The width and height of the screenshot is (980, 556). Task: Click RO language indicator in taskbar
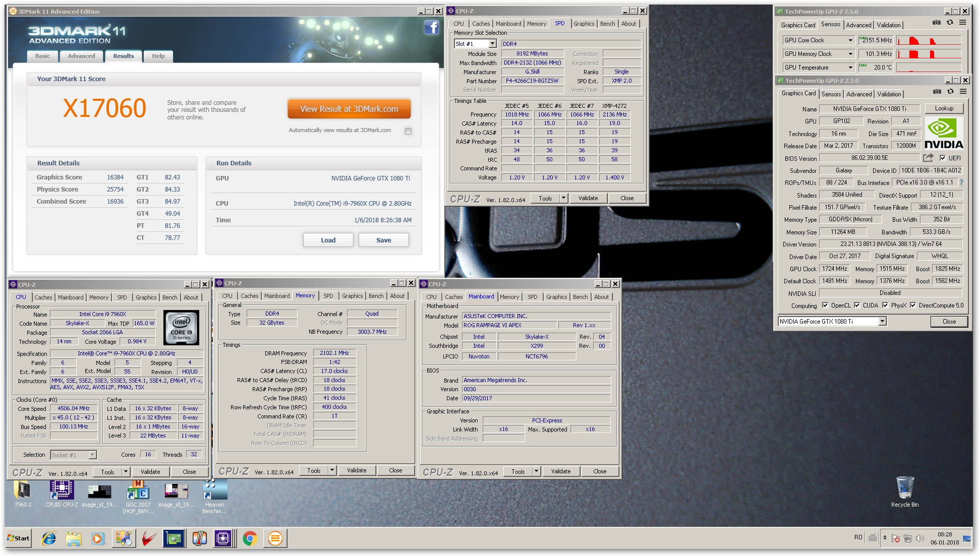(858, 537)
